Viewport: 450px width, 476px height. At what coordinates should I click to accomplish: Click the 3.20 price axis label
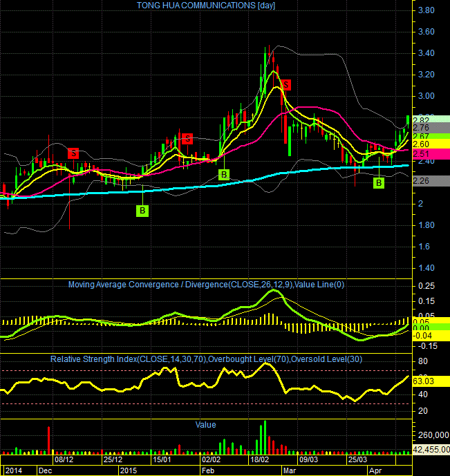(426, 75)
